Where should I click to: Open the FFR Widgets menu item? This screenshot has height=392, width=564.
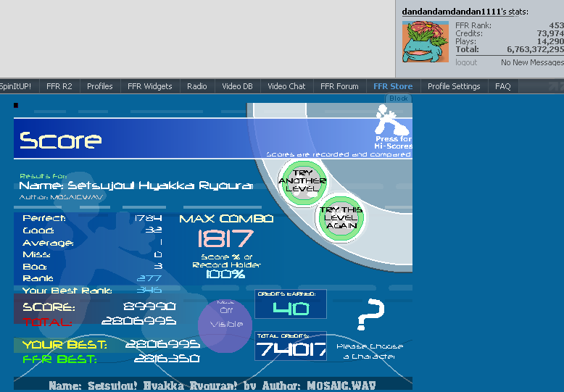[149, 86]
